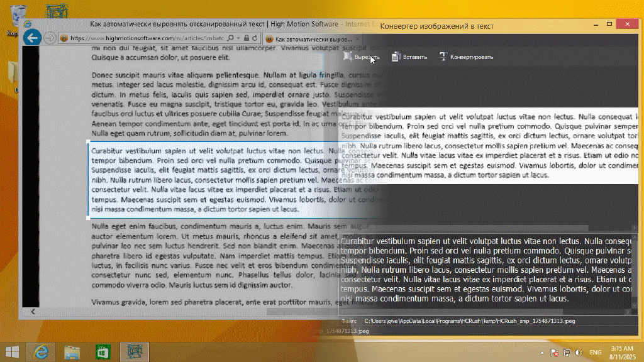Select the HCRush desktop shortcut icon
The width and height of the screenshot is (644, 362).
56,10
